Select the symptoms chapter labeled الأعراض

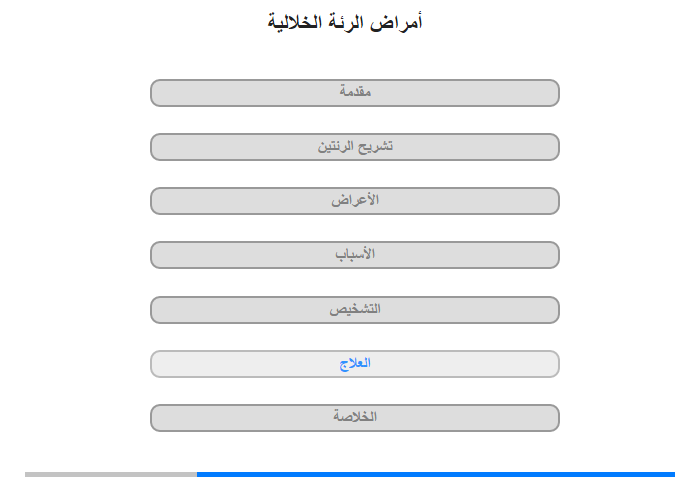pos(355,201)
